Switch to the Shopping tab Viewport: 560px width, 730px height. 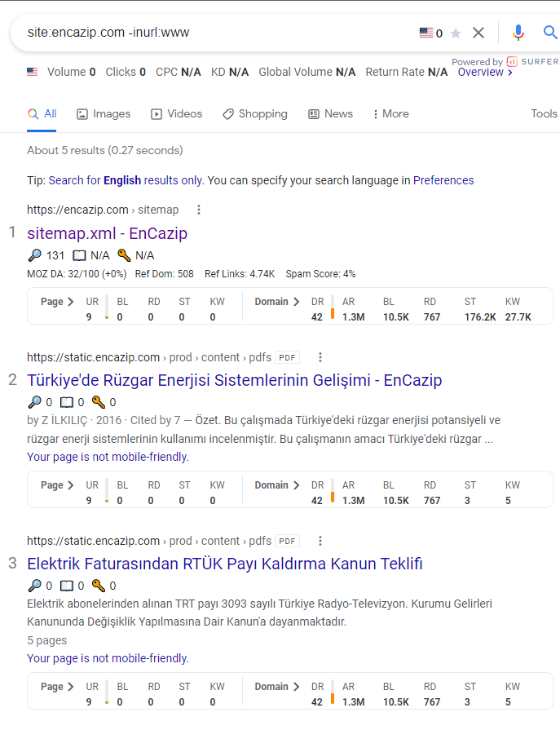click(x=255, y=113)
